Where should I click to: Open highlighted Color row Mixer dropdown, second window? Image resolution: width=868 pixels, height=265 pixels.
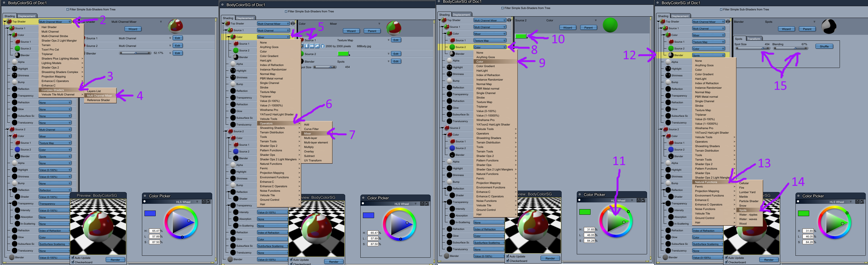point(273,37)
